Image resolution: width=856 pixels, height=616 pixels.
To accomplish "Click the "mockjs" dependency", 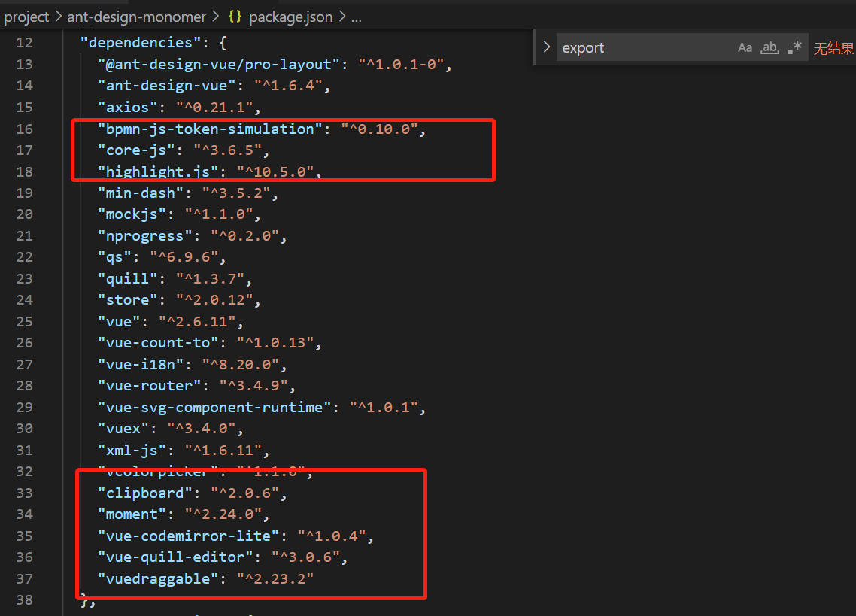I will click(132, 214).
